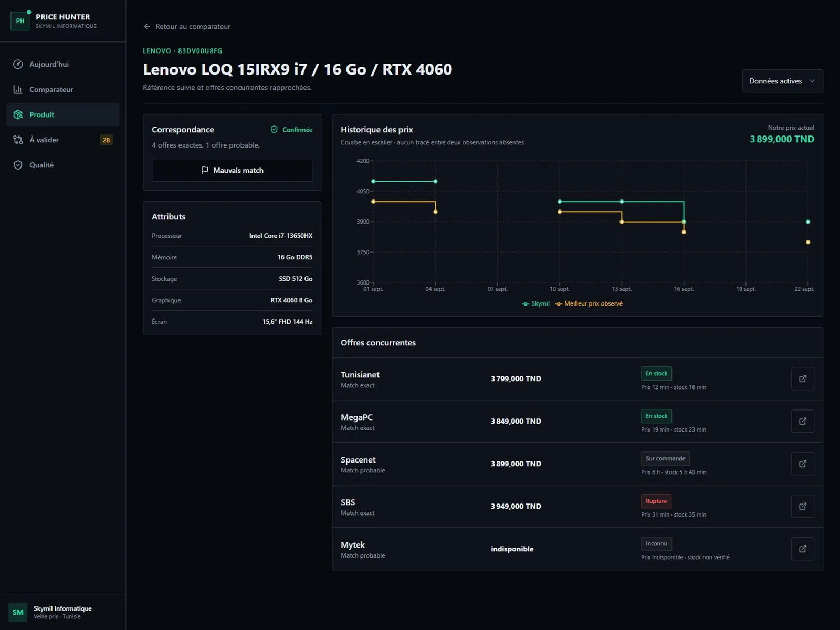
Task: Click the Confirmée status label
Action: point(297,130)
